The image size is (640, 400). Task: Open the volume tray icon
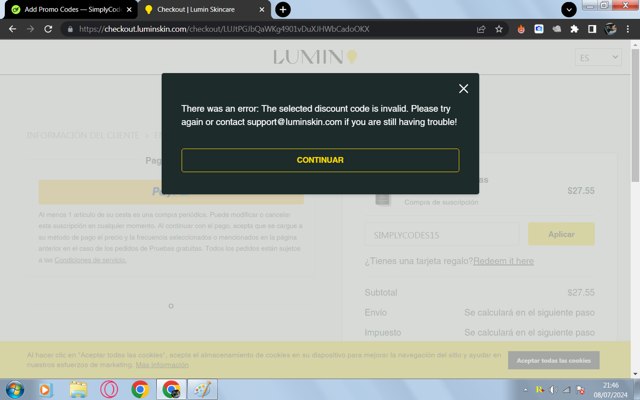553,390
